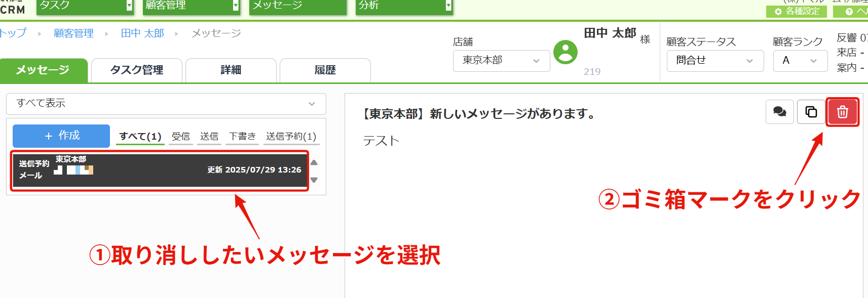868x298 pixels.
Task: Expand the すべて表示 filter dropdown
Action: click(166, 104)
